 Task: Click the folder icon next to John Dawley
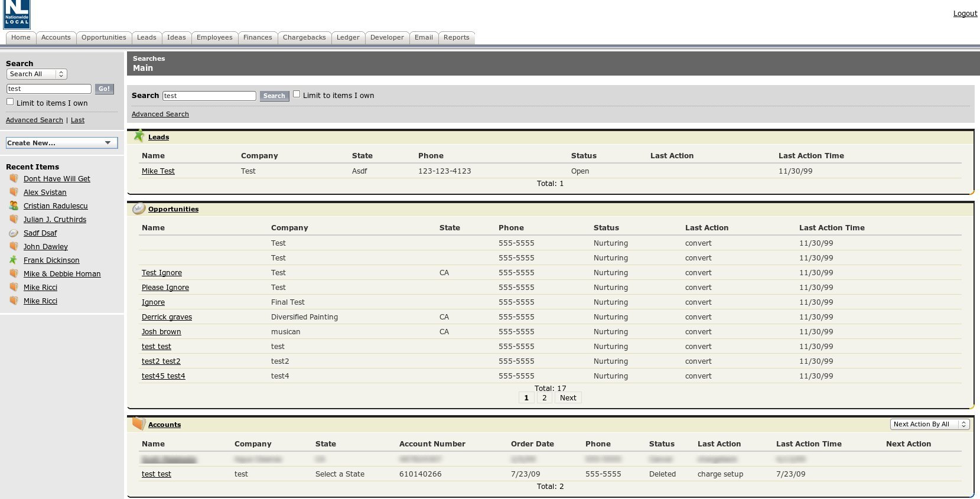tap(14, 246)
